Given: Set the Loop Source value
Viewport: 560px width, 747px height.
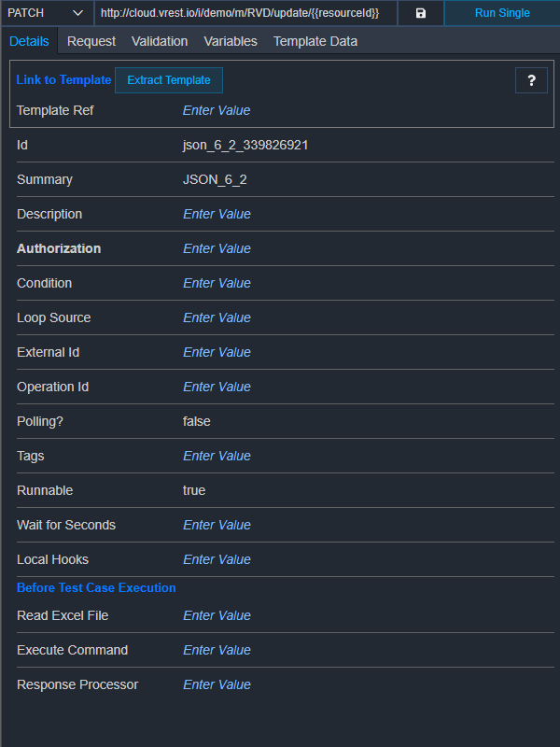Looking at the screenshot, I should click(217, 317).
